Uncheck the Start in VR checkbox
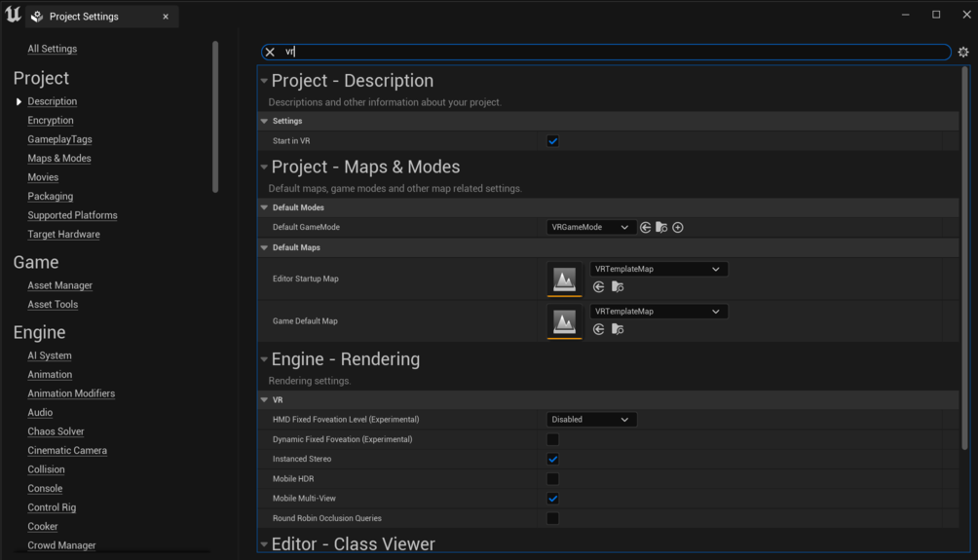978x560 pixels. tap(552, 141)
